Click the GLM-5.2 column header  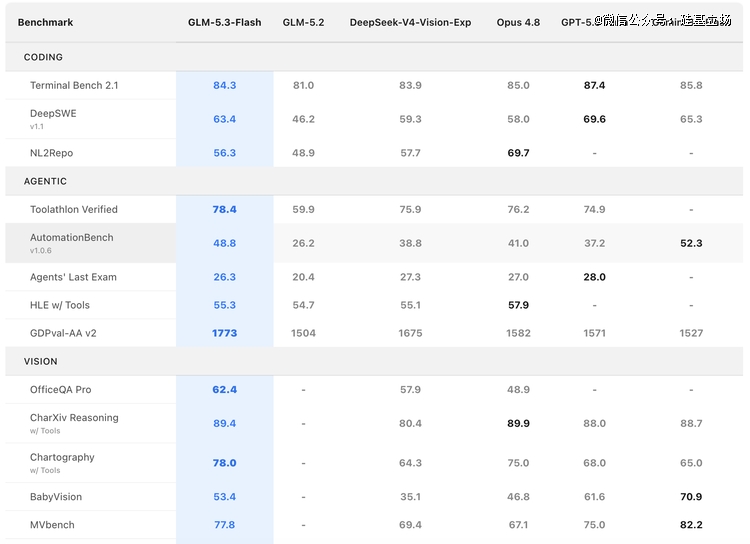[x=303, y=22]
